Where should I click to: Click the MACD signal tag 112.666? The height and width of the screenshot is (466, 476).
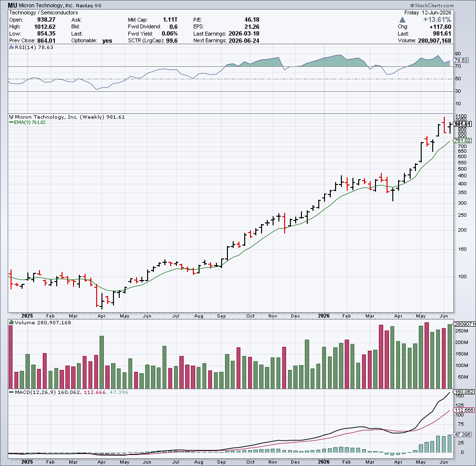[464, 410]
